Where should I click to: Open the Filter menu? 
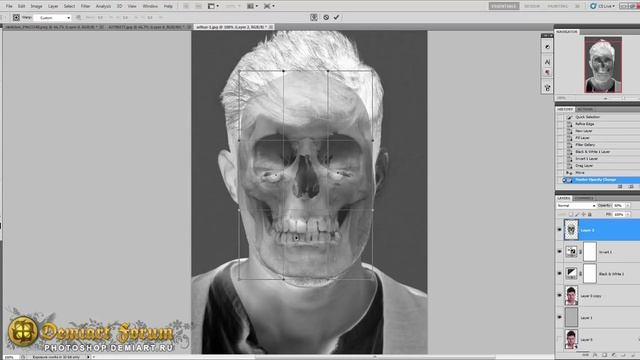click(85, 6)
